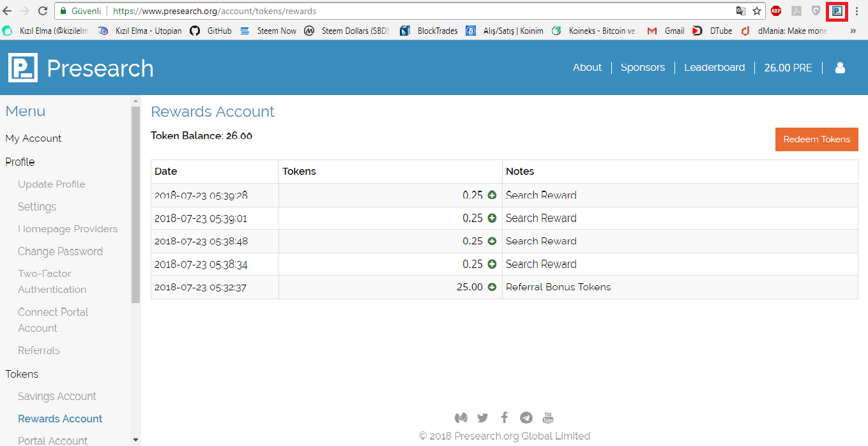Click the Redeem Tokens button

[x=816, y=139]
